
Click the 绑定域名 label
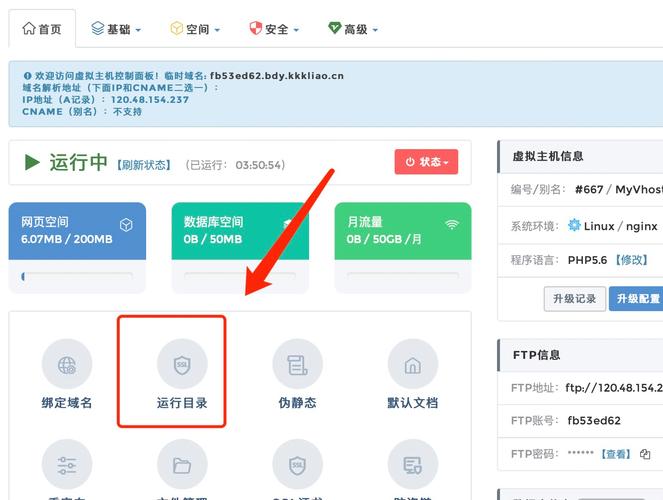67,403
